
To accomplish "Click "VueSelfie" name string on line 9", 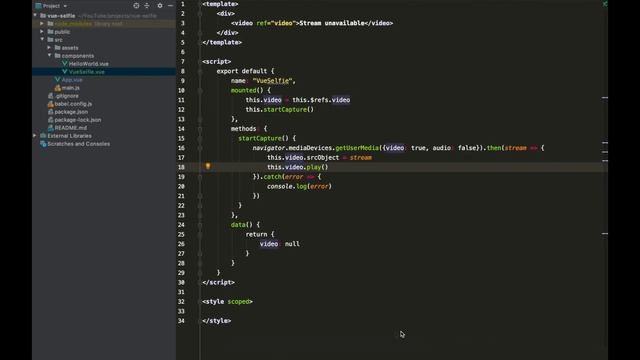I will pyautogui.click(x=272, y=81).
